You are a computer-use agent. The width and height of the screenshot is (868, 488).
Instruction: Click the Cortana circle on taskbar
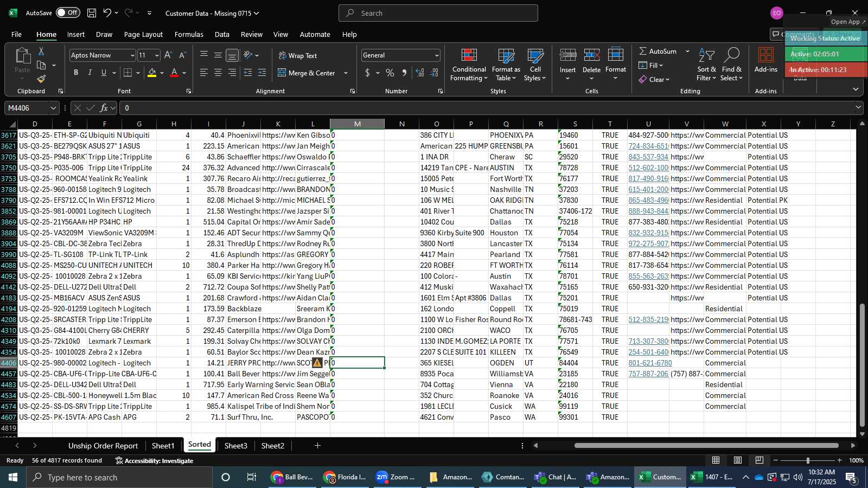pos(226,477)
